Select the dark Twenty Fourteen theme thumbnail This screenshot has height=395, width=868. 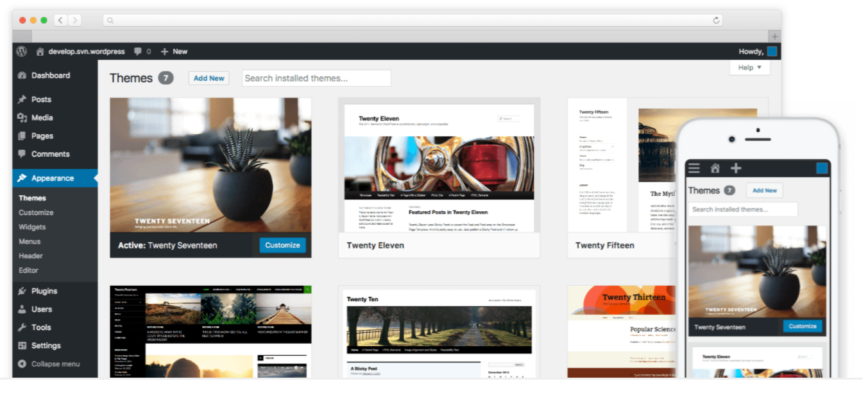[210, 331]
